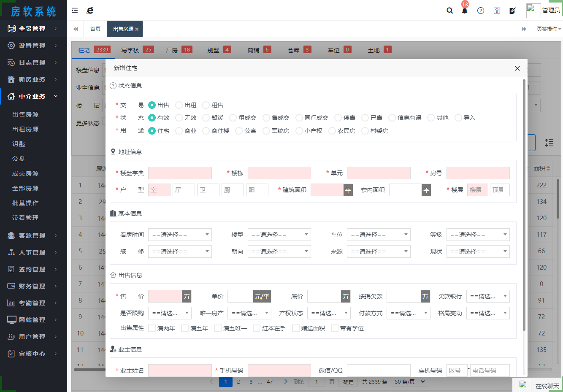Select the 公寓 usage radio button
Viewport: 563px width, 392px height.
(239, 131)
